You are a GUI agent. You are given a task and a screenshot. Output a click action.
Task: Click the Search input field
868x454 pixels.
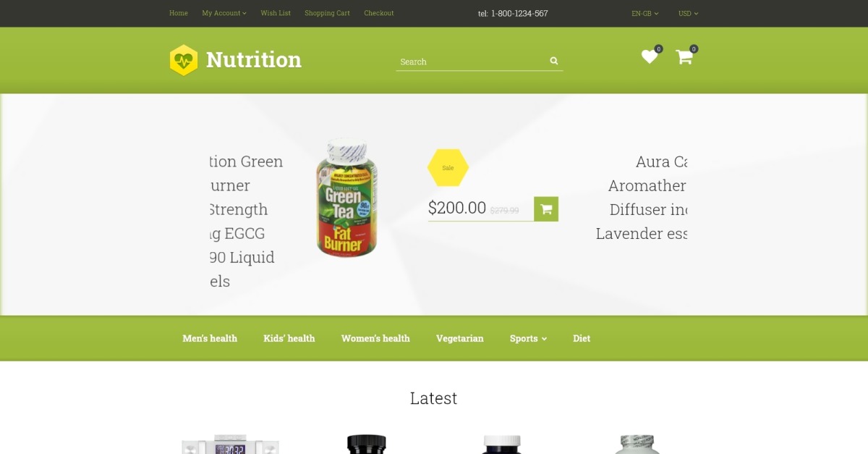tap(472, 62)
